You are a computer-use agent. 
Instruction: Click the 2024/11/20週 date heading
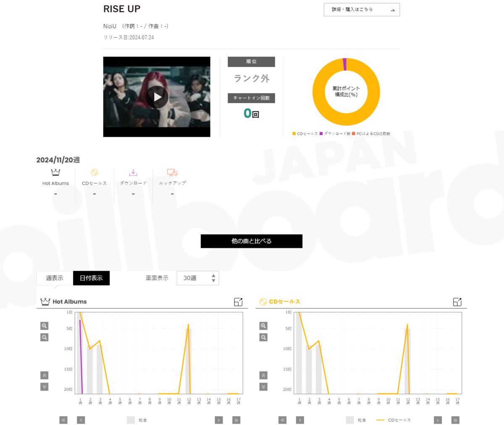point(58,160)
